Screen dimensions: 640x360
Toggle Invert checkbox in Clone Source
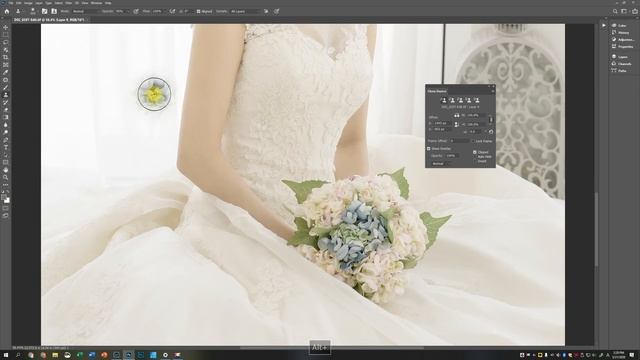pyautogui.click(x=475, y=161)
